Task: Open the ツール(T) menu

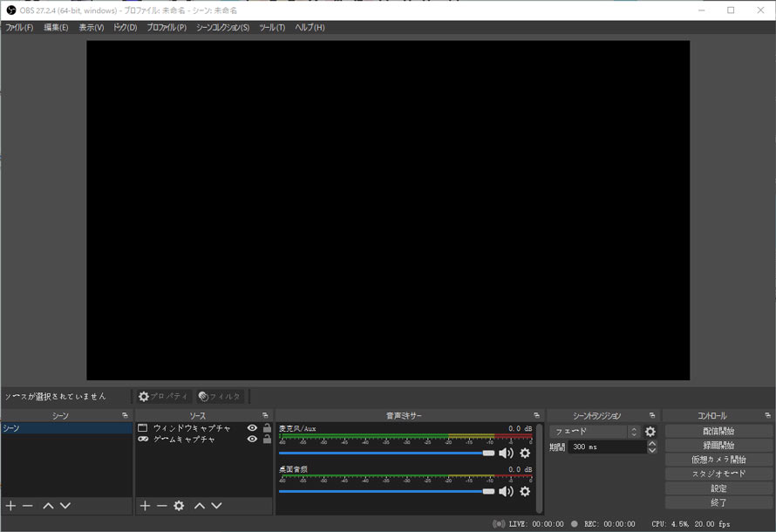Action: pyautogui.click(x=272, y=27)
